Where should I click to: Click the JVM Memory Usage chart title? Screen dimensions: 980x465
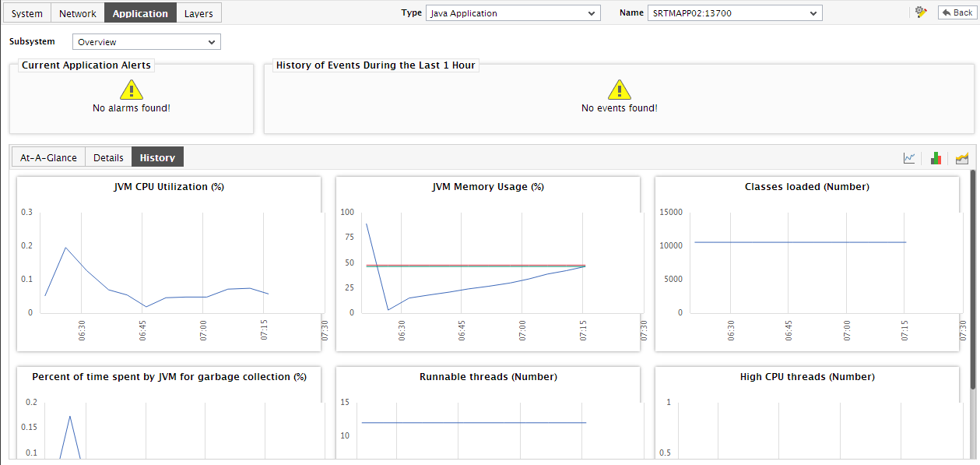coord(488,187)
